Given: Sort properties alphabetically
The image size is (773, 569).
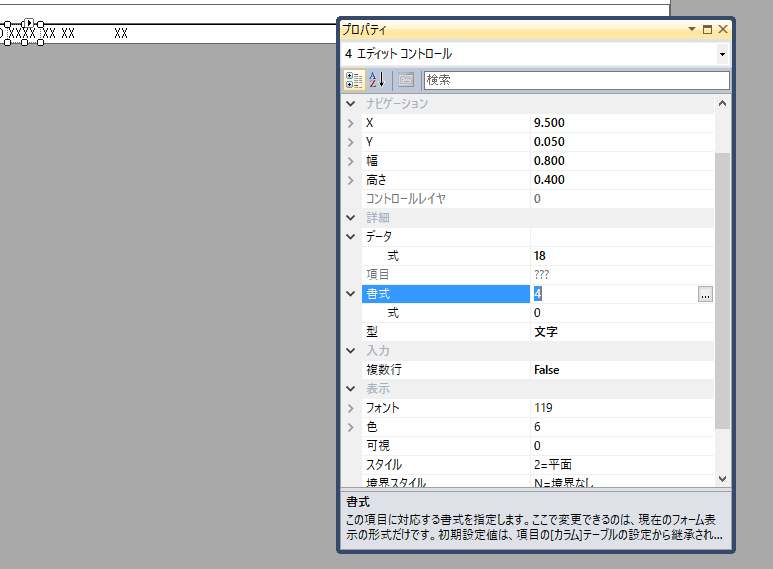Looking at the screenshot, I should (x=377, y=80).
